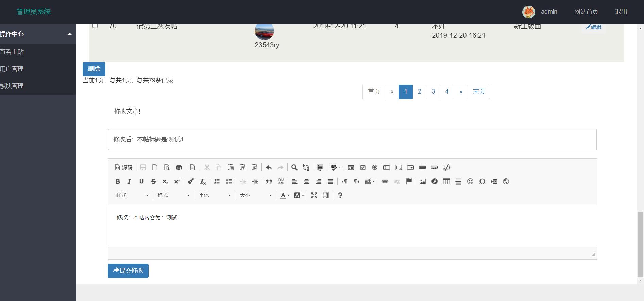This screenshot has width=644, height=301.
Task: Open the 字体 font dropdown
Action: pyautogui.click(x=215, y=195)
